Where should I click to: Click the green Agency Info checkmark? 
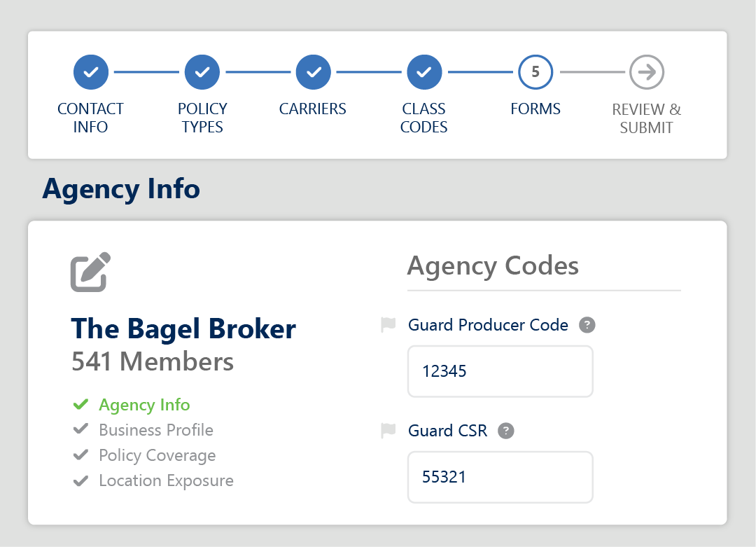click(x=81, y=405)
